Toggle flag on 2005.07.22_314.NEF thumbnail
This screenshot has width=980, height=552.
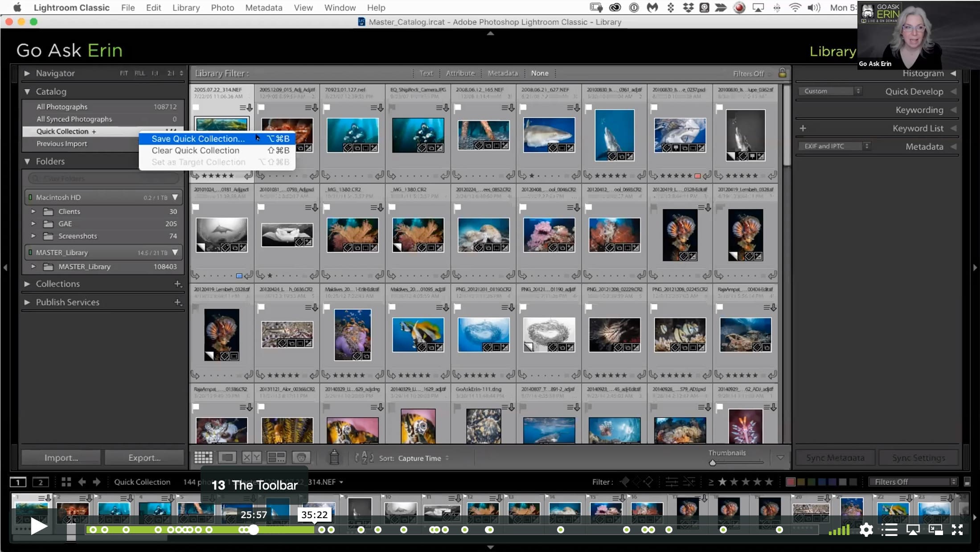pyautogui.click(x=196, y=107)
